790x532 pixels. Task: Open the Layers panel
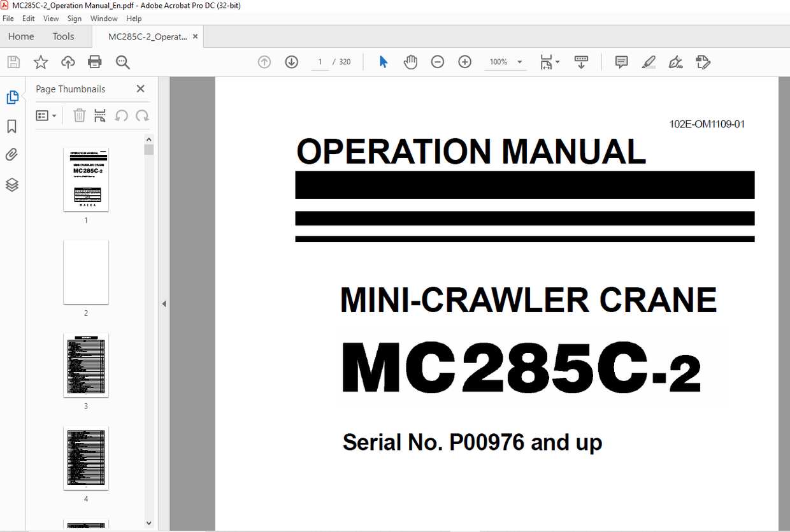(x=11, y=185)
